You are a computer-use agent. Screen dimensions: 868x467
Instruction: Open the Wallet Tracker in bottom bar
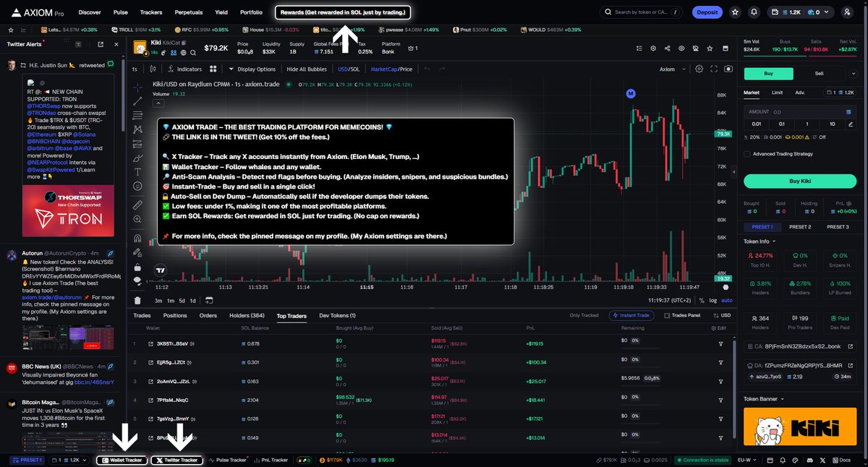(122, 460)
